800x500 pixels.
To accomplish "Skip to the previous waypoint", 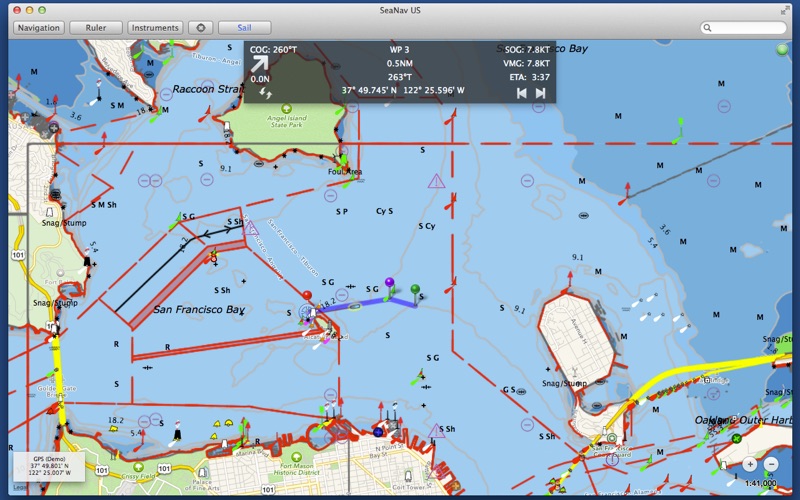I will coord(521,93).
